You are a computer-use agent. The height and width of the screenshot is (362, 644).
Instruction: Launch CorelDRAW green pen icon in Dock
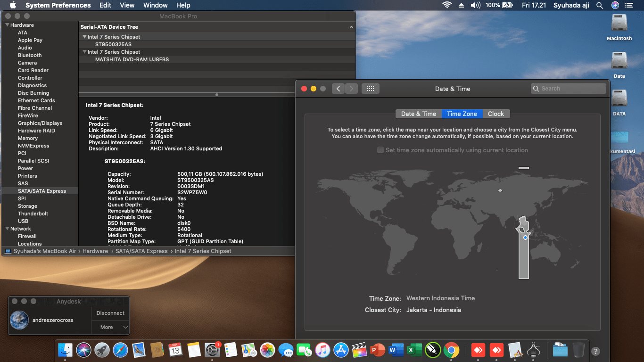(433, 350)
